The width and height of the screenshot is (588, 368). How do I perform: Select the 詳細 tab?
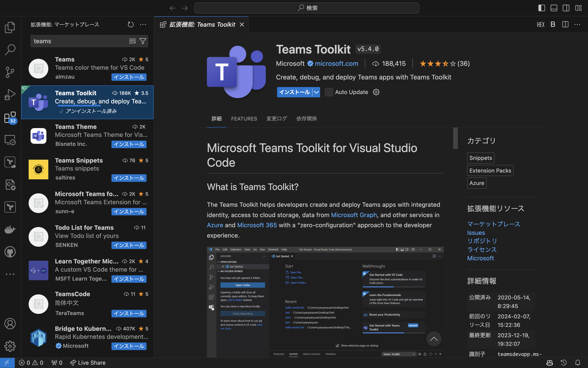click(216, 119)
